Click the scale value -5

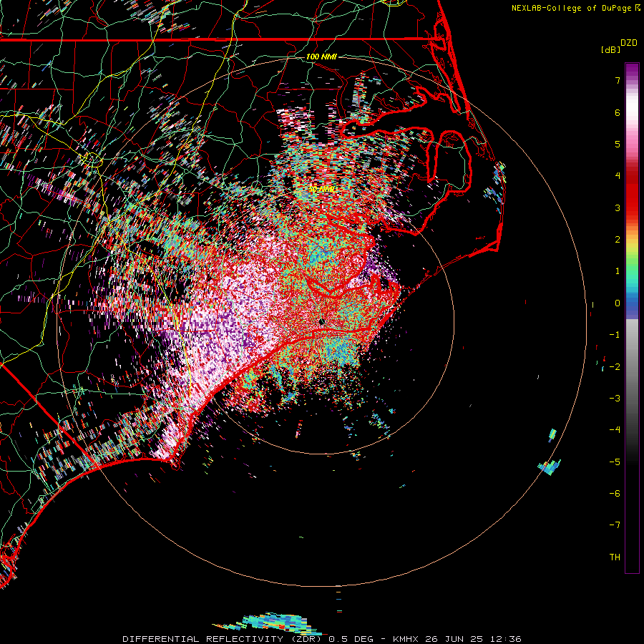point(615,462)
